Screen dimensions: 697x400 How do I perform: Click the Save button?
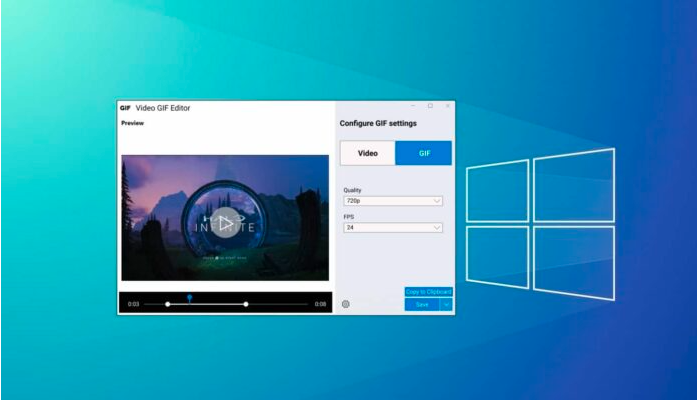[x=422, y=304]
